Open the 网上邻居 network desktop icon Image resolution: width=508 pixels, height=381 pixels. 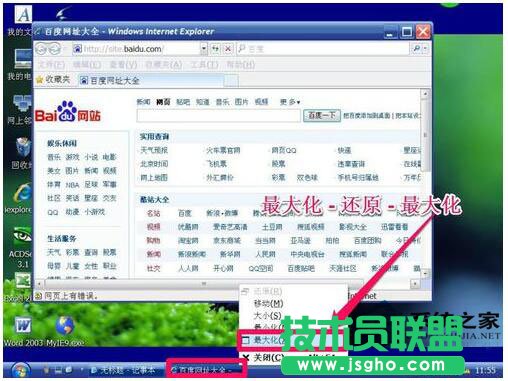pos(20,109)
